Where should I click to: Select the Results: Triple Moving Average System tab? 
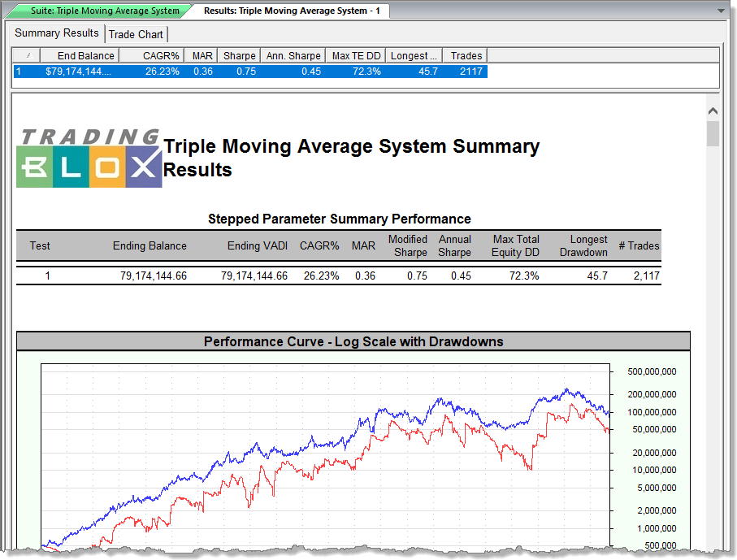292,11
